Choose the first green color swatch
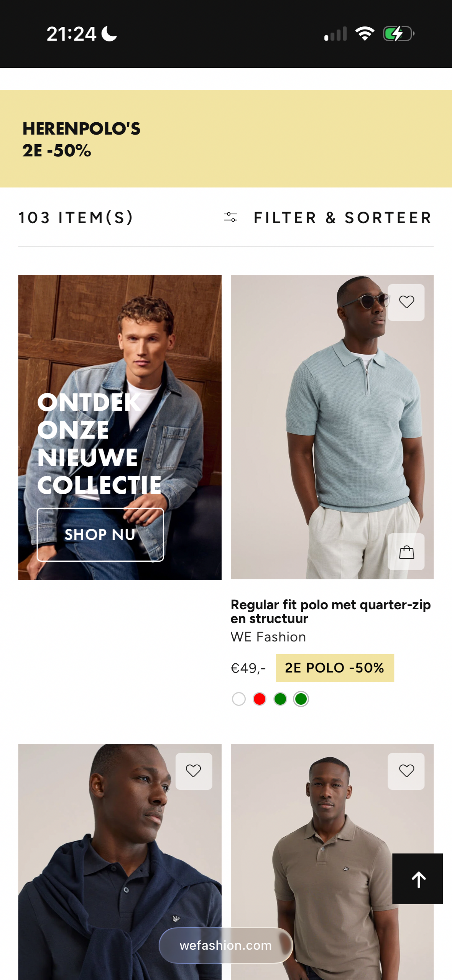This screenshot has width=452, height=980. click(280, 699)
